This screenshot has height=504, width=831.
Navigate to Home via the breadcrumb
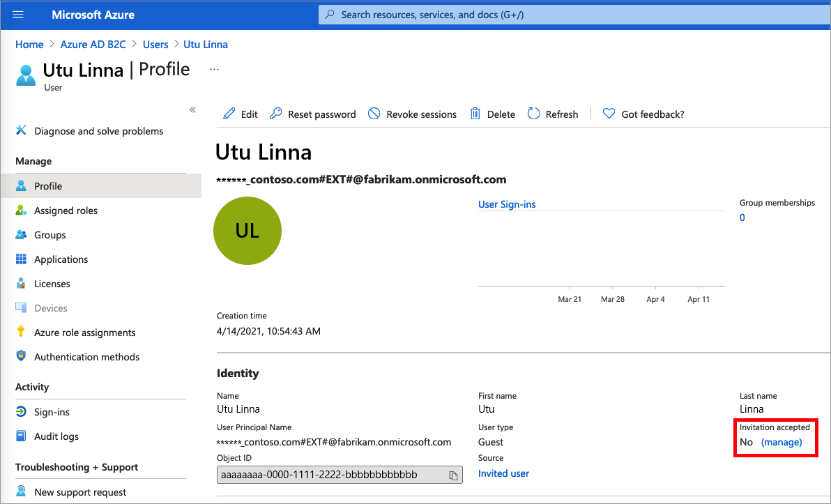29,44
